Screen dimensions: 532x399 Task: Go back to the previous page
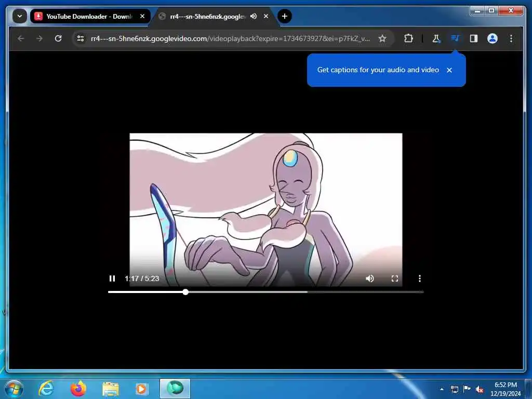21,38
